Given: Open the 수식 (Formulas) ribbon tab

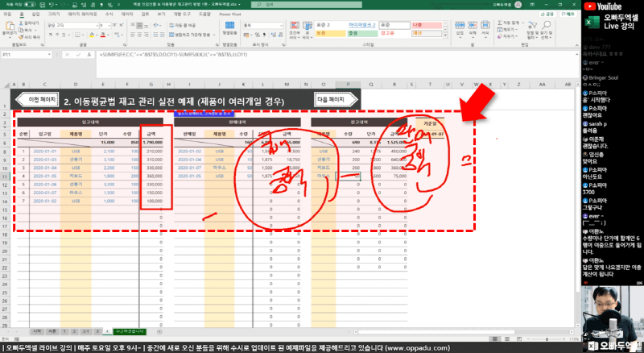Looking at the screenshot, I should coord(109,15).
